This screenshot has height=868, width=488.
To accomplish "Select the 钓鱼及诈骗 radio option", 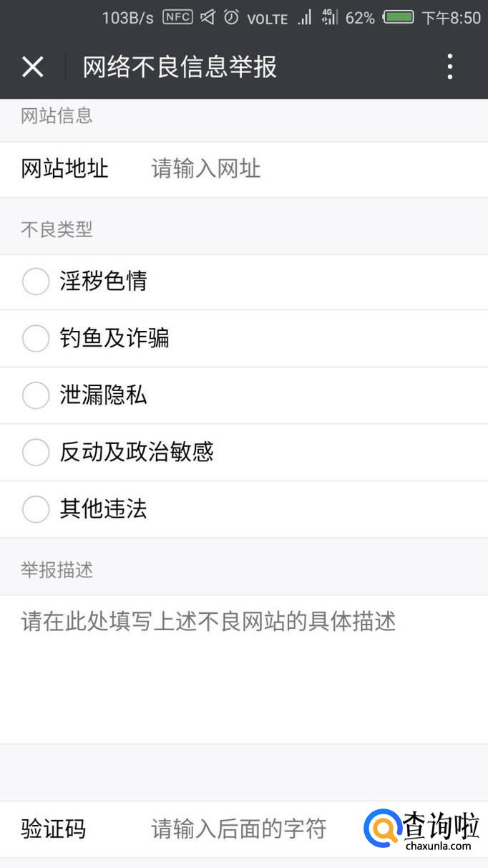I will tap(36, 338).
